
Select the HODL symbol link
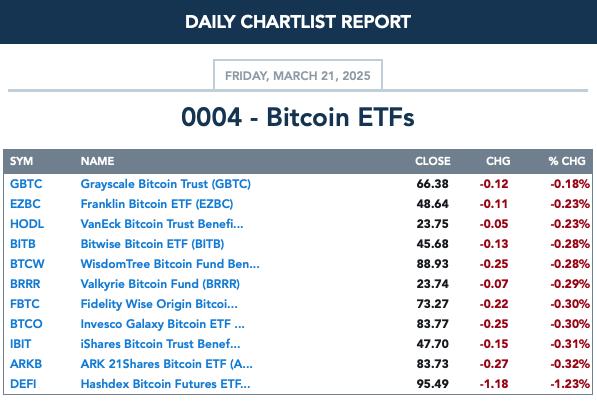coord(27,224)
